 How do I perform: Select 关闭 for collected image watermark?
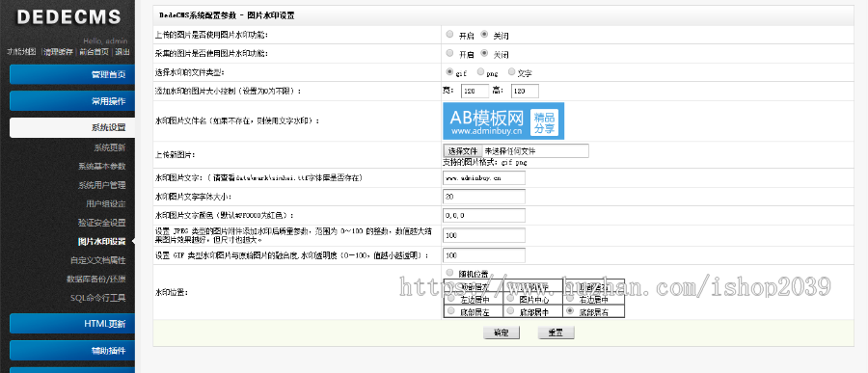pos(484,53)
